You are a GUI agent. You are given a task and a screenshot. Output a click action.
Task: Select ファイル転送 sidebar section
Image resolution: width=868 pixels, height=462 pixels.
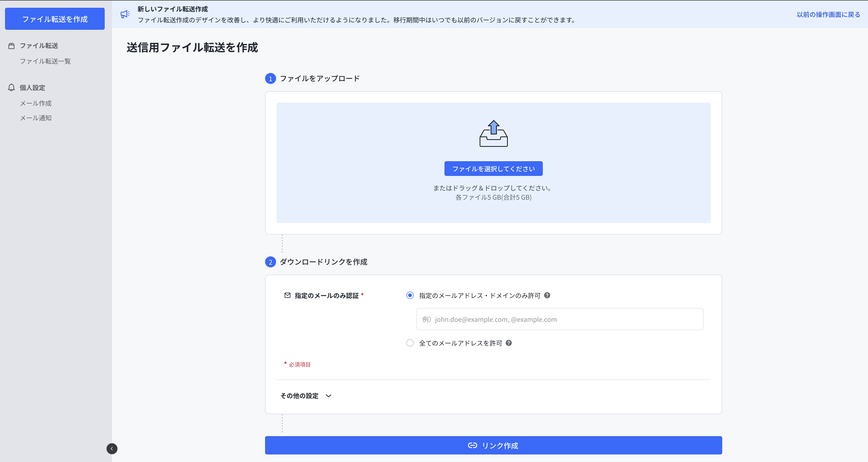point(39,46)
